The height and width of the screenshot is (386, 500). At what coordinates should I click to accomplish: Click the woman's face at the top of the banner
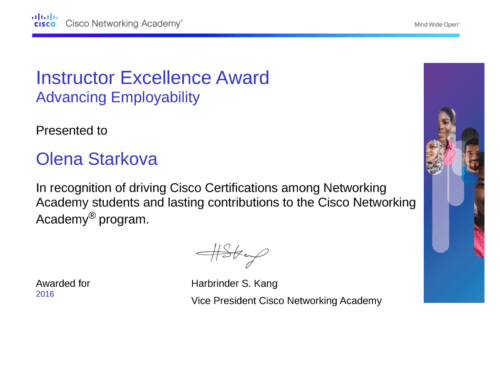tap(447, 125)
